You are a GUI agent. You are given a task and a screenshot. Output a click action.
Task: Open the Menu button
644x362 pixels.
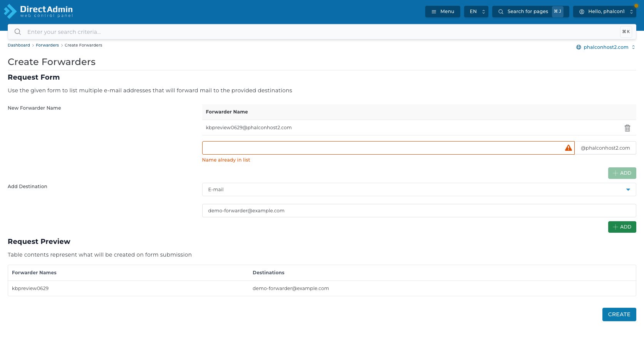[x=443, y=12]
